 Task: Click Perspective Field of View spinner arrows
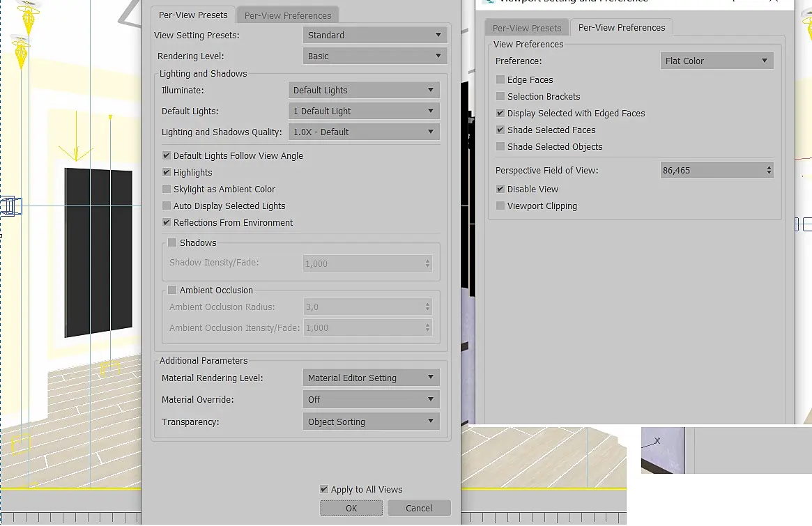(x=769, y=170)
